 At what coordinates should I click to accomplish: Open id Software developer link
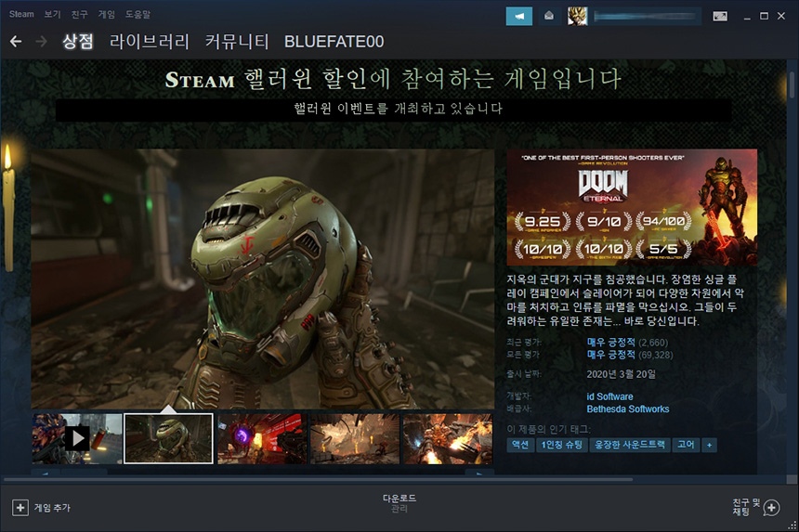610,396
